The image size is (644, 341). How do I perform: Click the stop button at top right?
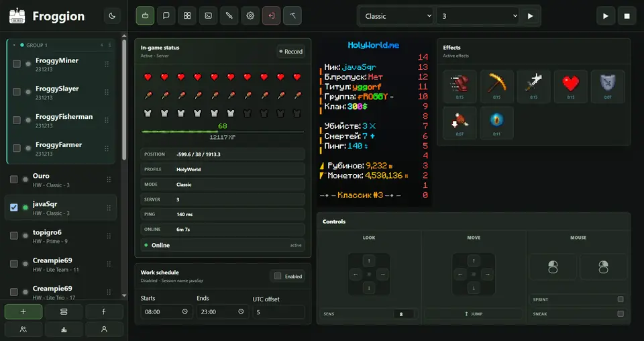point(627,16)
